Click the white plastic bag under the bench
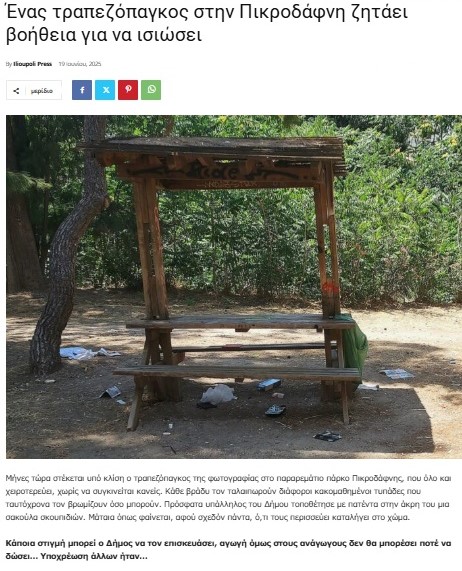 pos(218,394)
